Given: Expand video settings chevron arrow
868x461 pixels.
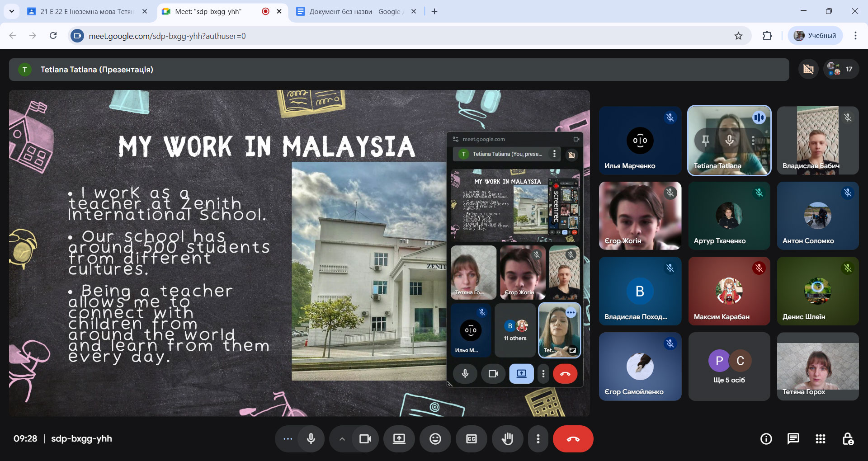Looking at the screenshot, I should click(342, 439).
